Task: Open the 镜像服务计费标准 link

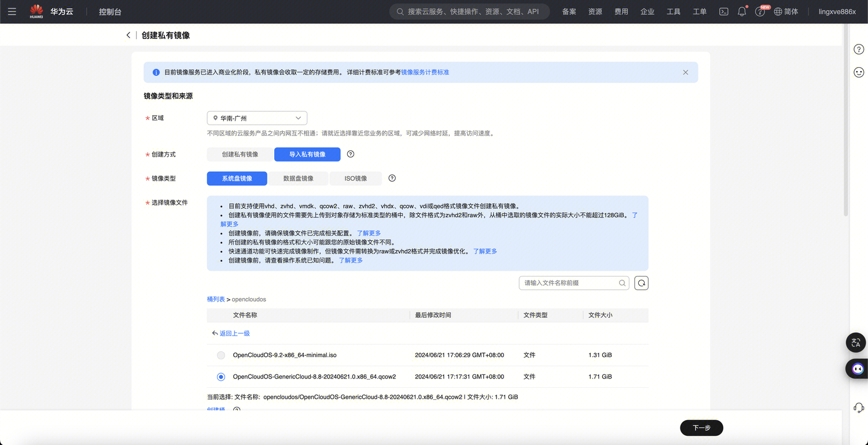Action: tap(425, 72)
